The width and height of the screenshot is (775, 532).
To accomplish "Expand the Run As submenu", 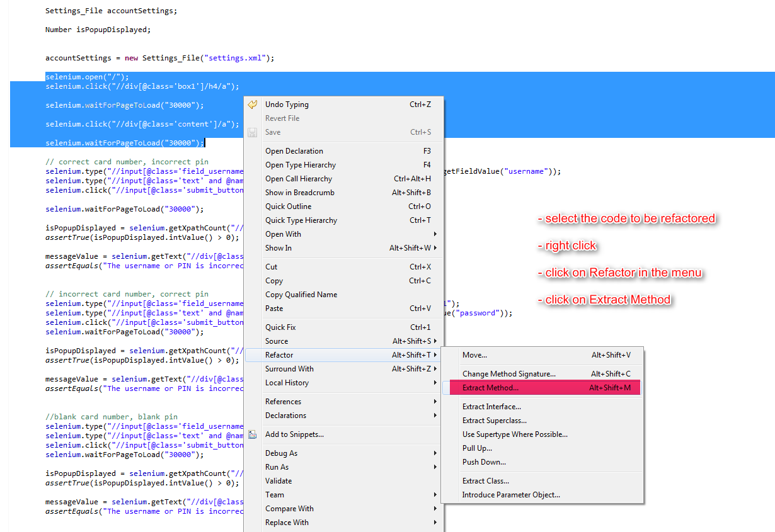I will coord(344,467).
